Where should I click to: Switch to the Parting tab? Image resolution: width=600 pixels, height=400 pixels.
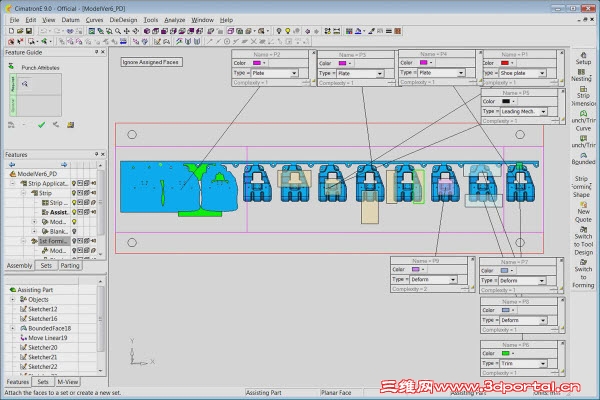point(70,265)
